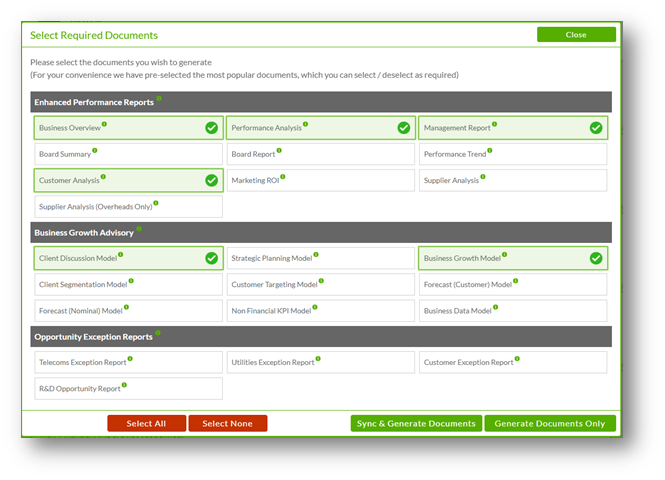Image resolution: width=665 pixels, height=480 pixels.
Task: Deselect the Client Discussion Model
Action: 211,258
